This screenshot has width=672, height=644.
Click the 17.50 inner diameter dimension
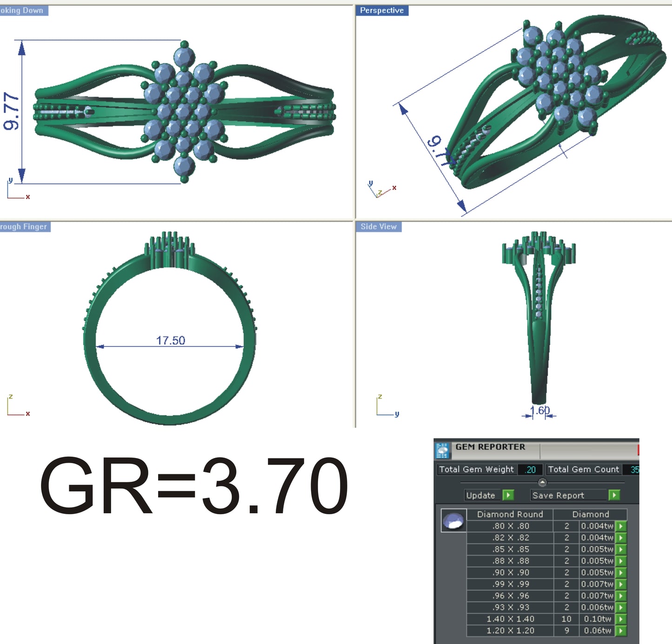(x=170, y=340)
